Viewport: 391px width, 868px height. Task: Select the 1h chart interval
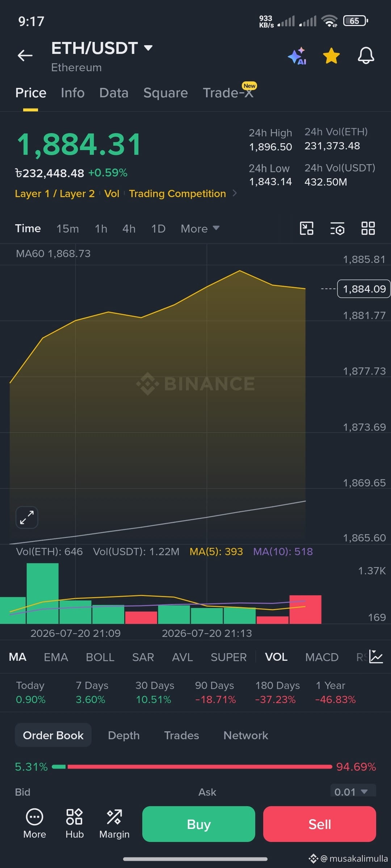pyautogui.click(x=101, y=229)
